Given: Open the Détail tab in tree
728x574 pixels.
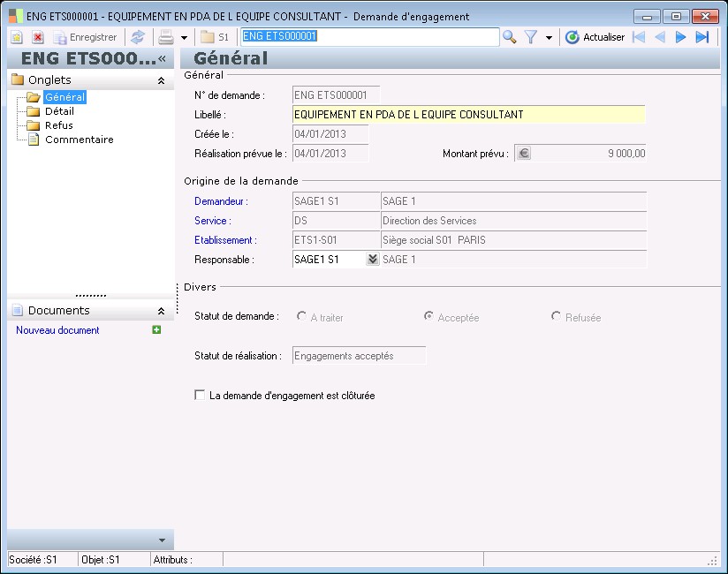Looking at the screenshot, I should (59, 111).
